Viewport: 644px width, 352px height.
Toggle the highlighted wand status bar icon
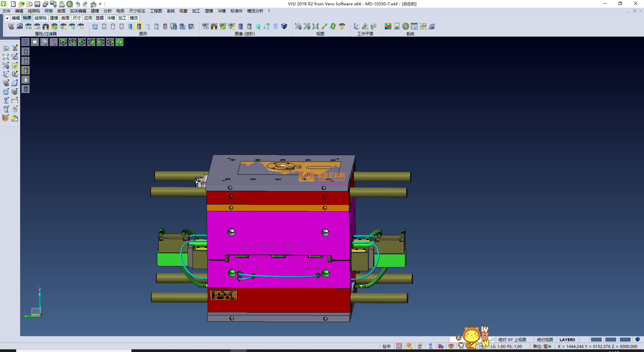[410, 346]
